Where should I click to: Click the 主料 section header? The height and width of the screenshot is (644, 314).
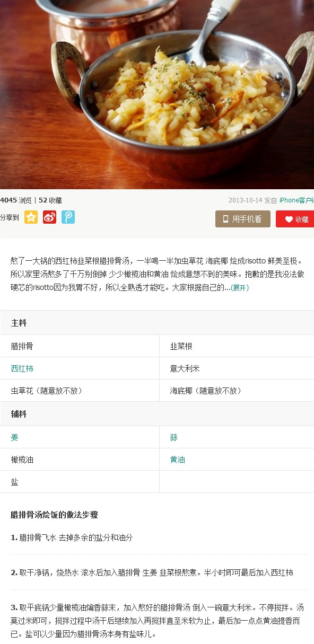(157, 323)
